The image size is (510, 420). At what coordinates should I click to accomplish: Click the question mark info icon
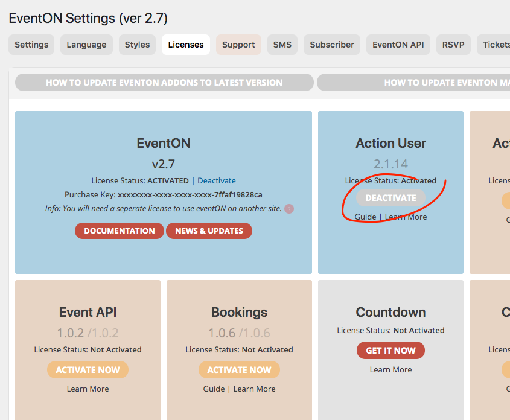[x=289, y=209]
